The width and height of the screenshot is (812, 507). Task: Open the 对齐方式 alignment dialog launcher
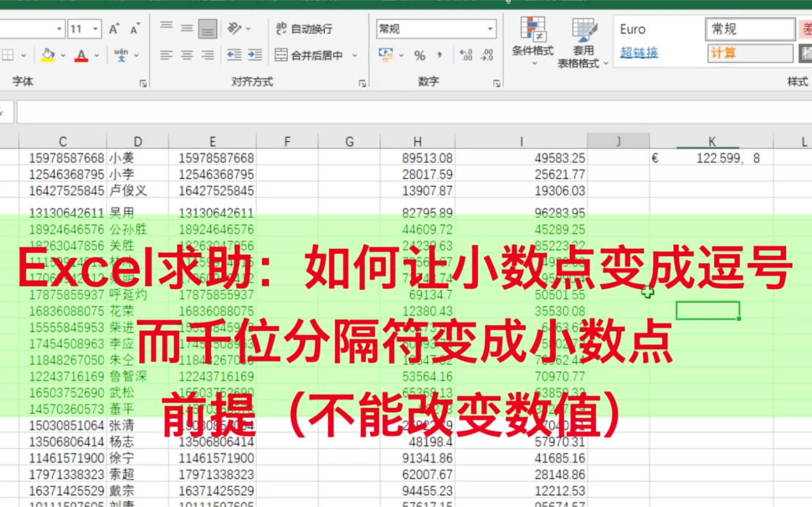click(x=362, y=84)
